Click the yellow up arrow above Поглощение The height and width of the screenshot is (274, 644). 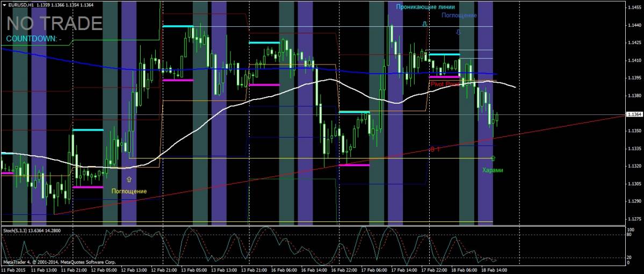[128, 179]
